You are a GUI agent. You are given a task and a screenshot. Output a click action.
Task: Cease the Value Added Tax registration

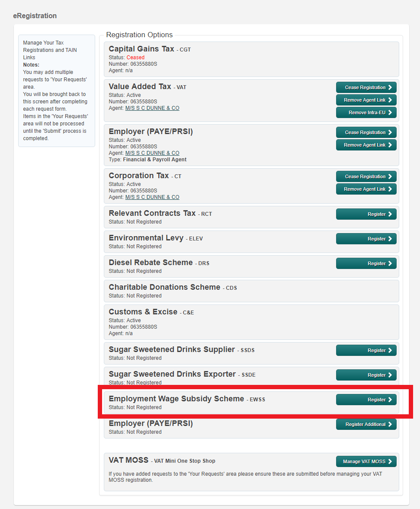(366, 87)
